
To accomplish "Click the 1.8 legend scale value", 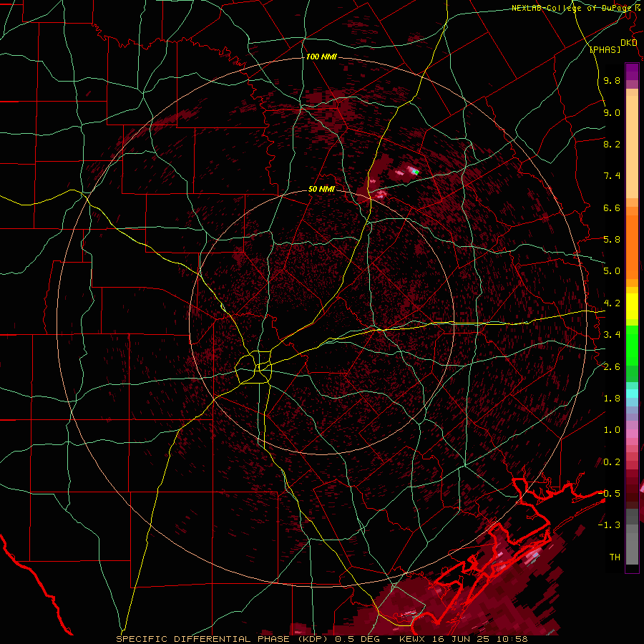I will (612, 399).
